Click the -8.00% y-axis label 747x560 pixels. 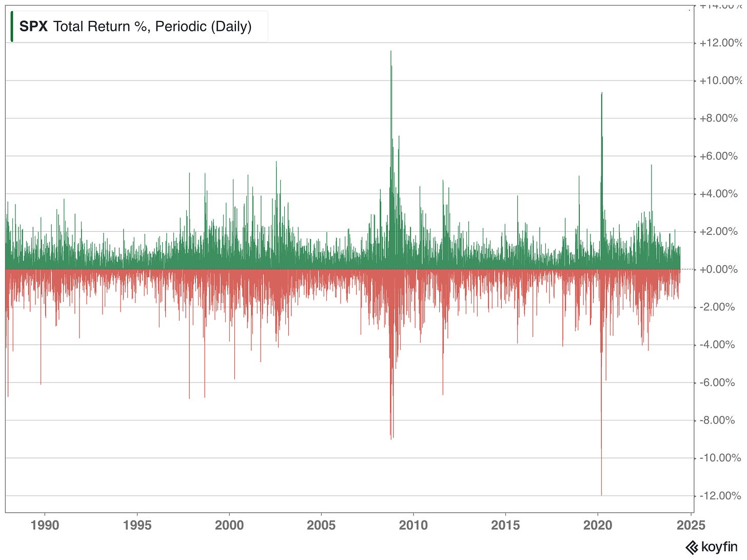(x=718, y=420)
